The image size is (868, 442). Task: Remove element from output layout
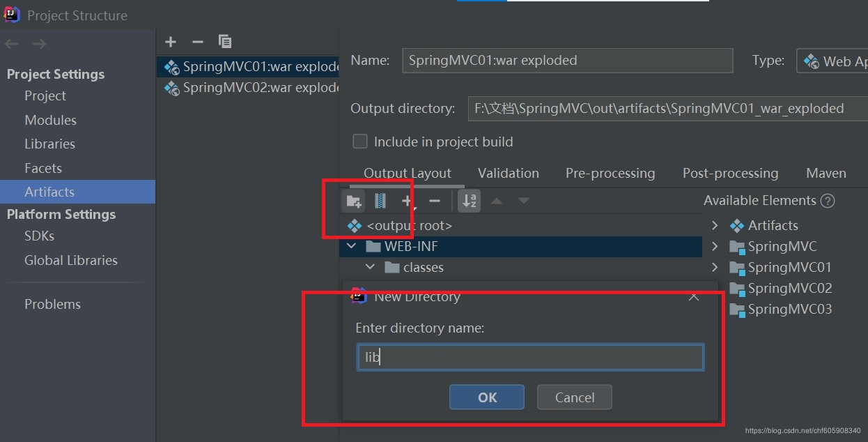coord(435,201)
